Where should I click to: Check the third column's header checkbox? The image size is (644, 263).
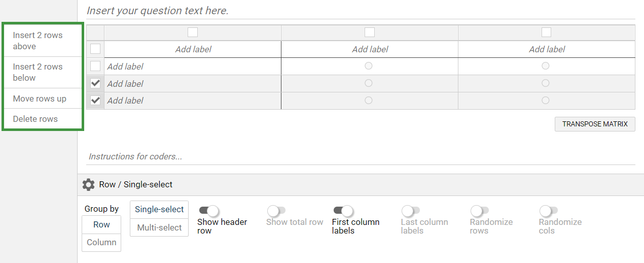pyautogui.click(x=546, y=32)
